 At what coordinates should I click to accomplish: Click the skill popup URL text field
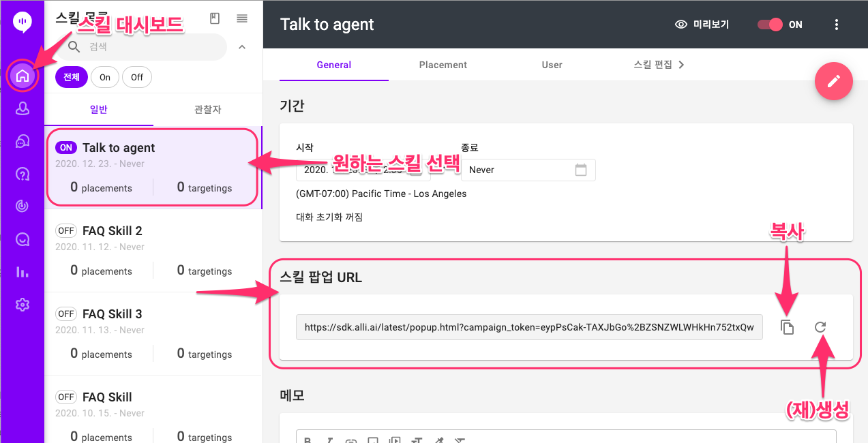pyautogui.click(x=529, y=327)
